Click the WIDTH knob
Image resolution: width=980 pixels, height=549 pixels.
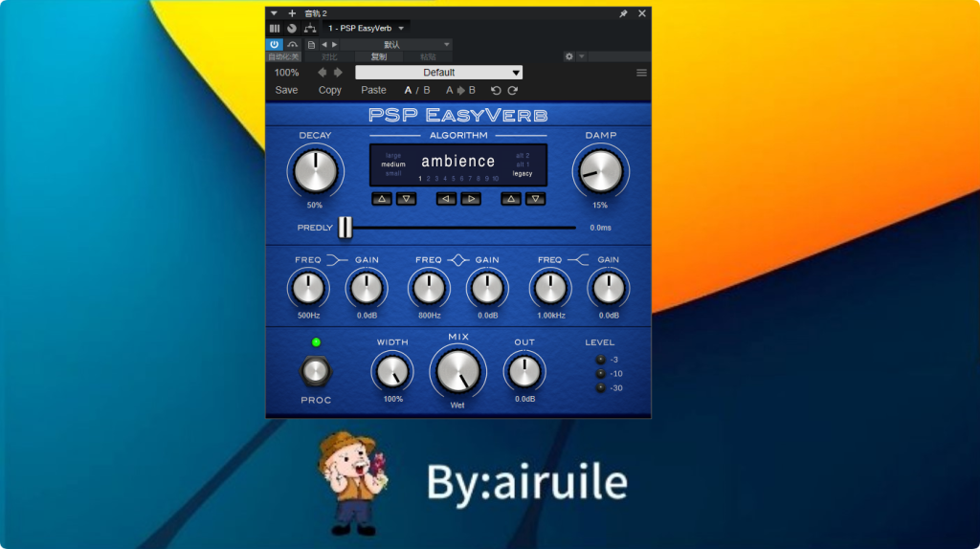click(392, 372)
